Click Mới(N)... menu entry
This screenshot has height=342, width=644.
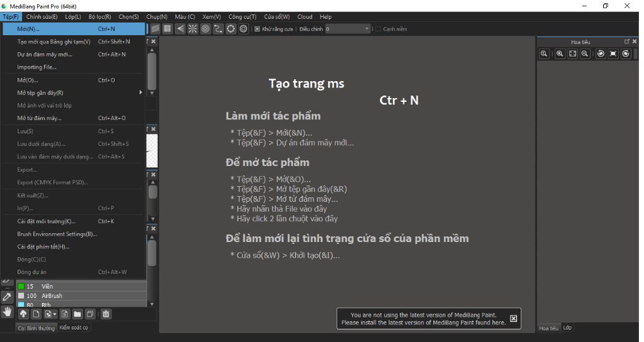74,29
